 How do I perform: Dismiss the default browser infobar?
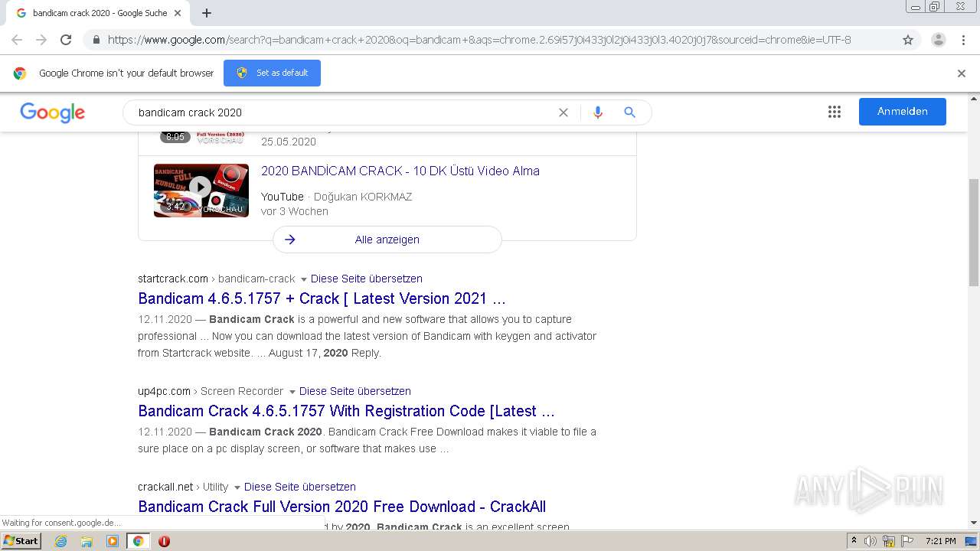click(962, 73)
